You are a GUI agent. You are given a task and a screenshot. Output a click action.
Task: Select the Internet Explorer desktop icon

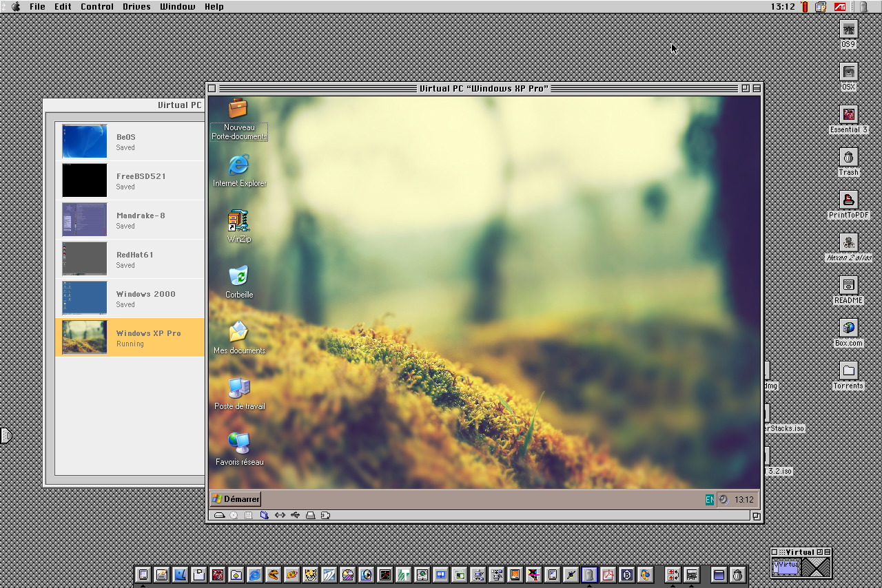point(239,171)
